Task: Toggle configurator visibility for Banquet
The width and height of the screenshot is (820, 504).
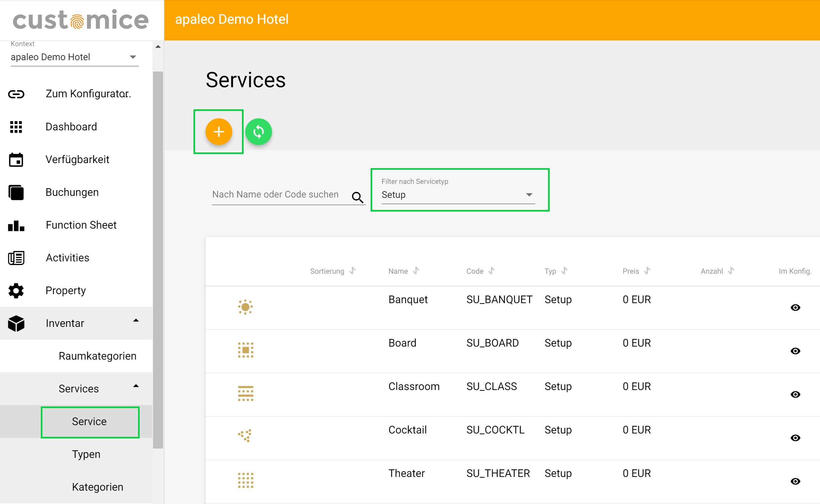Action: coord(795,307)
